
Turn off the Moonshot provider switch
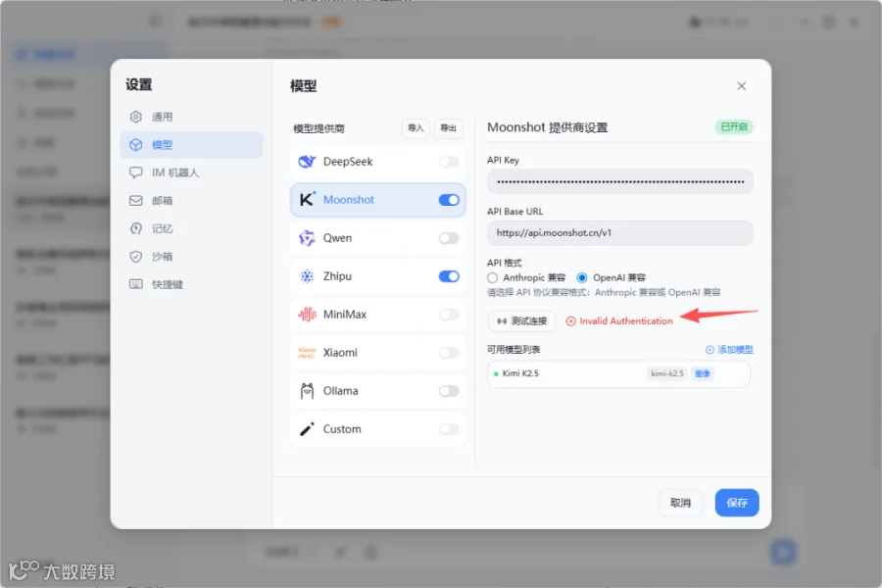point(449,200)
